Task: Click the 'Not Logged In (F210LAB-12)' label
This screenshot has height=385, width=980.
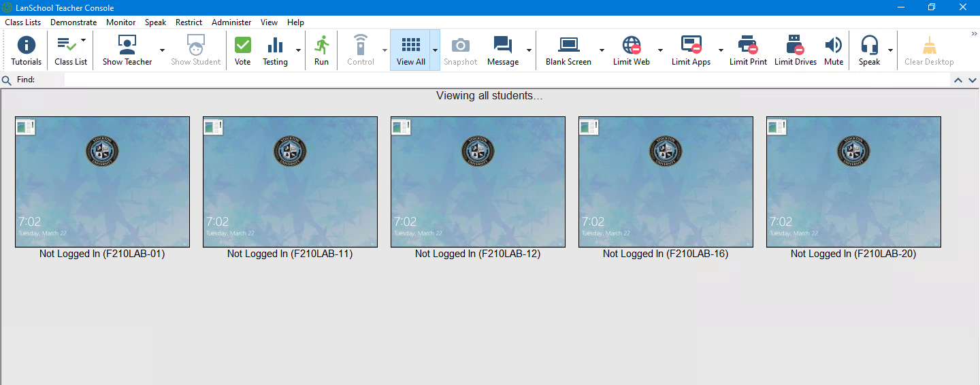Action: point(478,254)
